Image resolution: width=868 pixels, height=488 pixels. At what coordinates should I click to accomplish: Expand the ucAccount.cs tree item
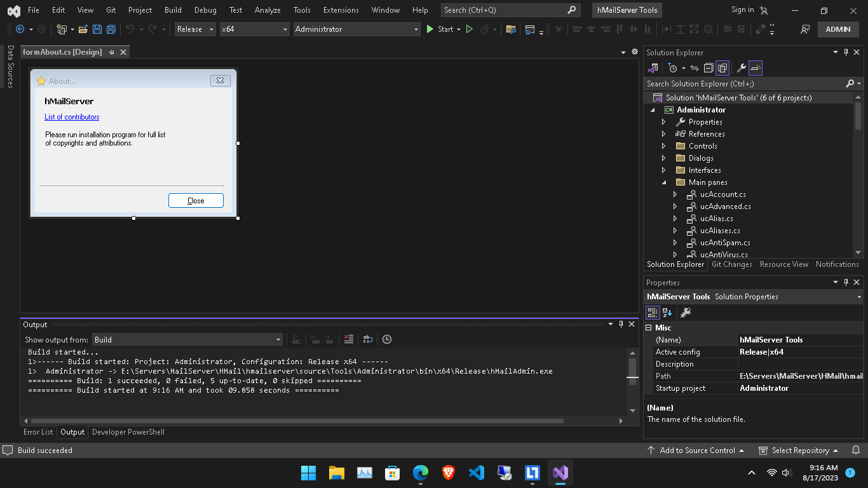(675, 194)
